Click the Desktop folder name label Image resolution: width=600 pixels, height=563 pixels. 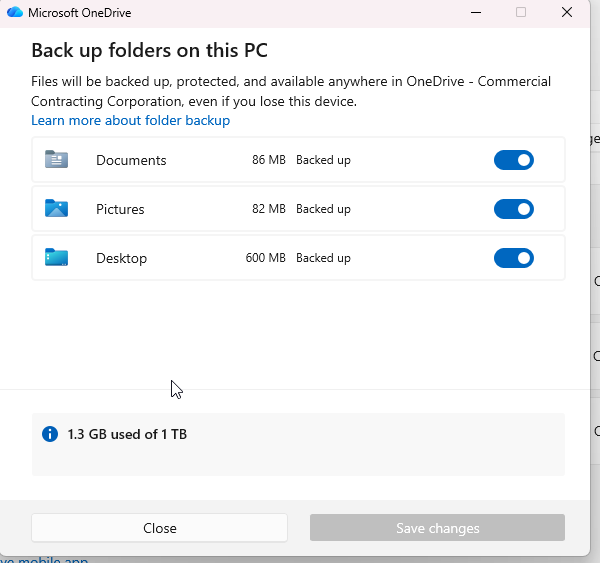click(x=121, y=258)
